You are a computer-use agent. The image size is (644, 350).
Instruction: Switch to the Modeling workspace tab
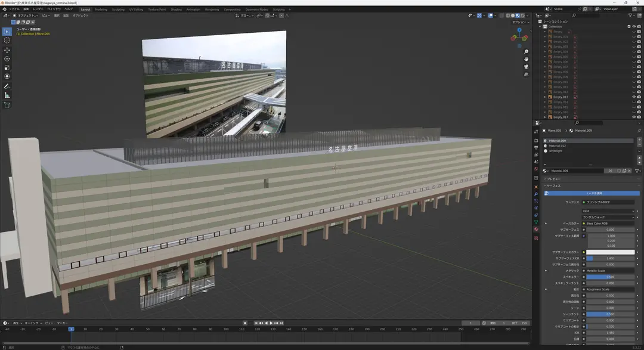tap(101, 10)
